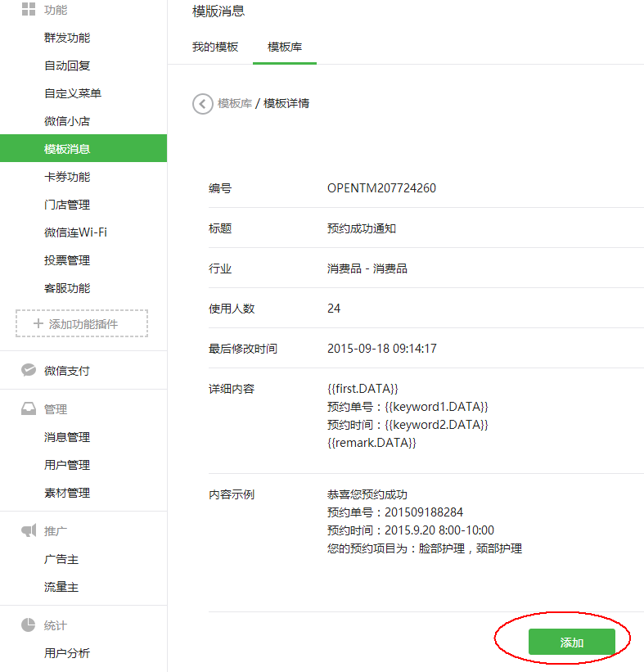Viewport: 644px width, 672px height.
Task: Click the 管理 inbox icon
Action: (29, 409)
